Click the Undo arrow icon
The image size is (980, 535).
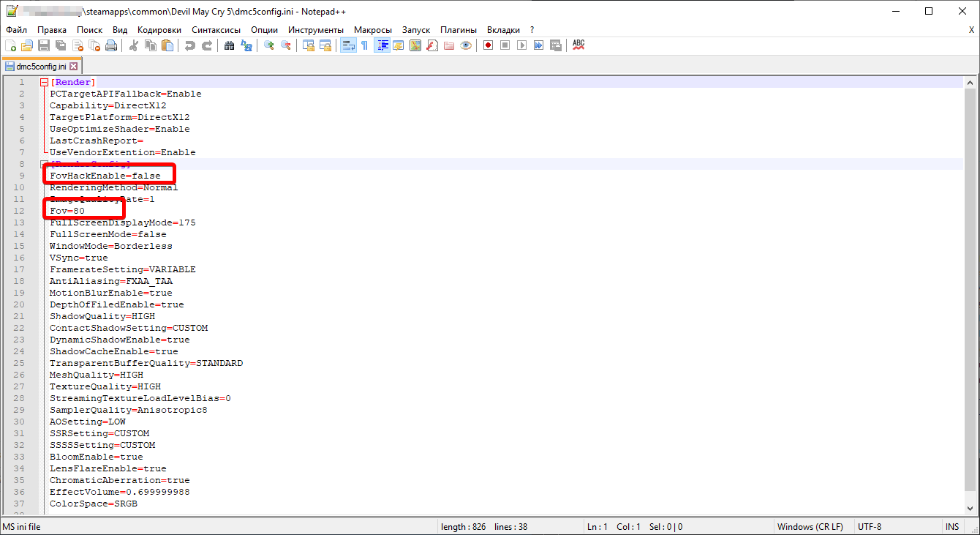[190, 45]
